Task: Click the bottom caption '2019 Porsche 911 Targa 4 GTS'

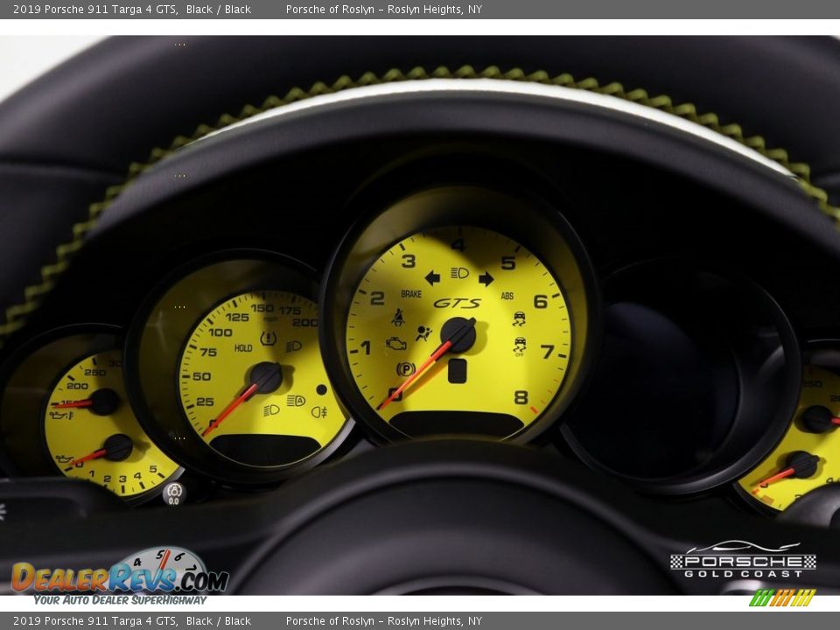Action: (x=95, y=621)
